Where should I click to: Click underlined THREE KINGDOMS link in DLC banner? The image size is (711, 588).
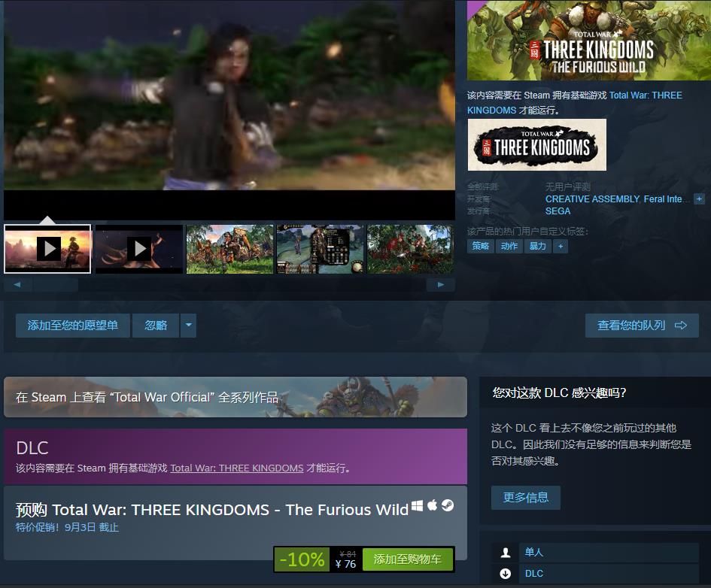tap(237, 468)
